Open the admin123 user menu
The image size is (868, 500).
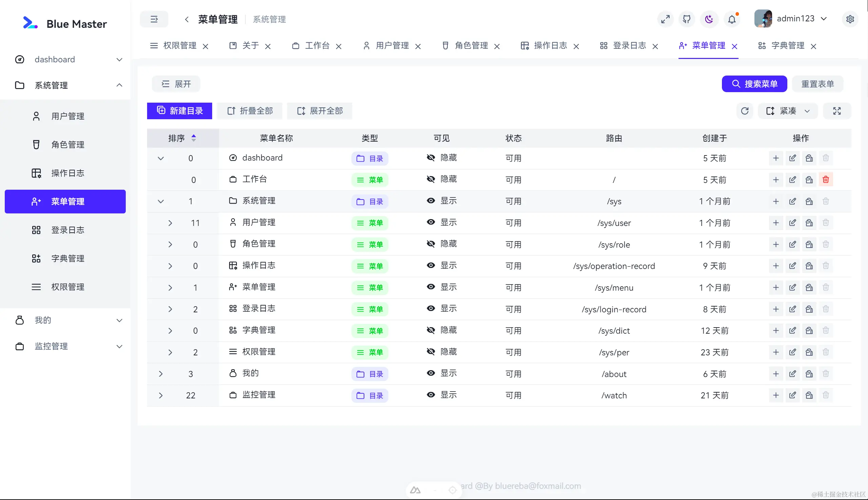coord(795,19)
